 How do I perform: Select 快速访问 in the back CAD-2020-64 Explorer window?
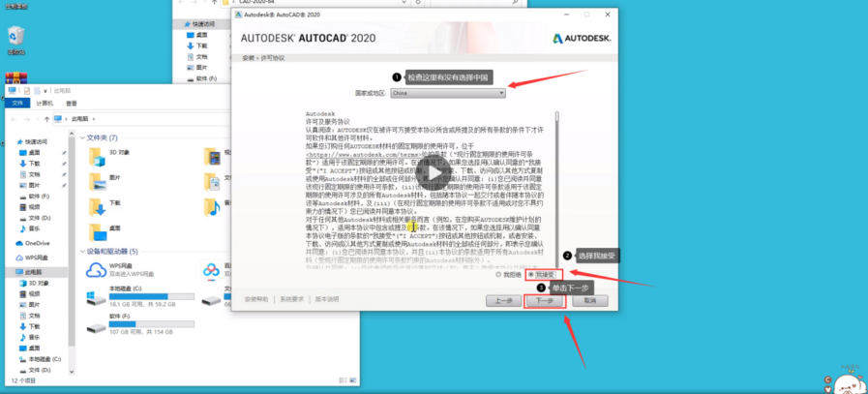click(x=199, y=24)
